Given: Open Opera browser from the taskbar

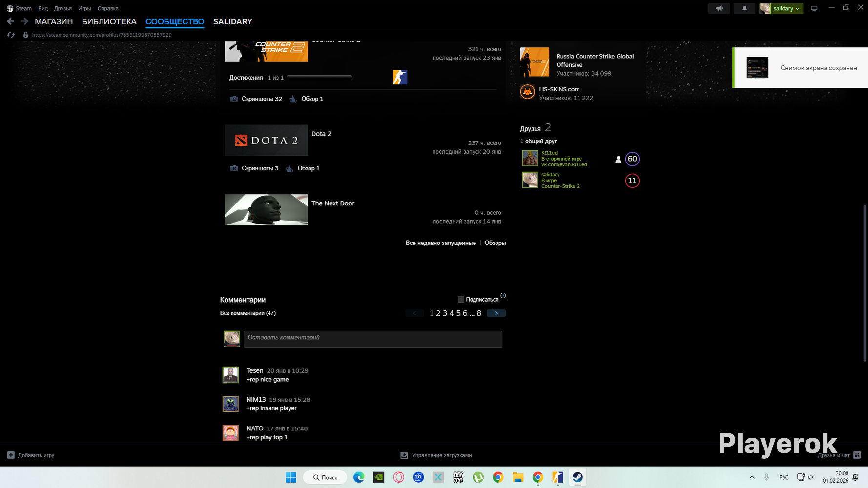Looking at the screenshot, I should 399,477.
